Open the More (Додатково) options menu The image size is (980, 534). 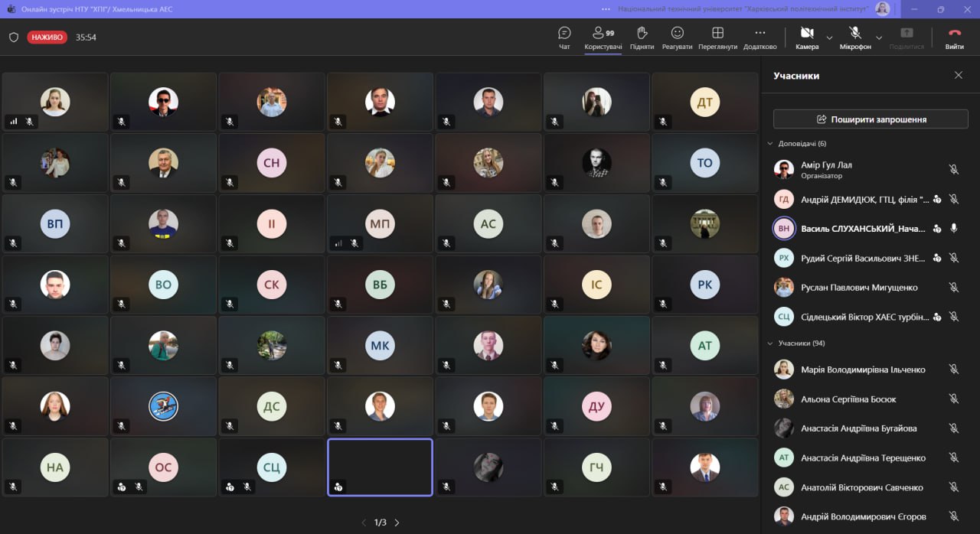coord(759,37)
